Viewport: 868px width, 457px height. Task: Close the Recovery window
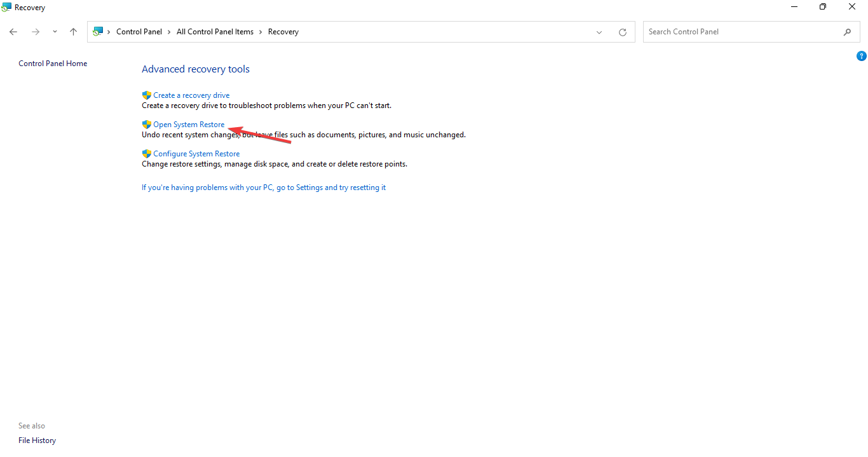point(852,7)
